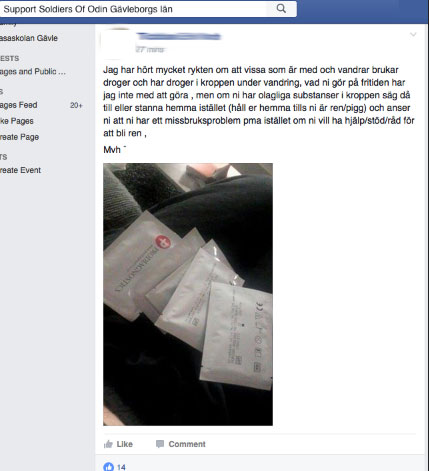
Task: Open the post's test packets photo
Action: pos(188,294)
